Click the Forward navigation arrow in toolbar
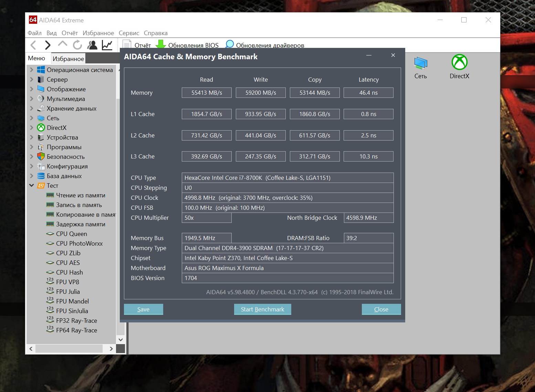Image resolution: width=535 pixels, height=392 pixels. coord(48,45)
